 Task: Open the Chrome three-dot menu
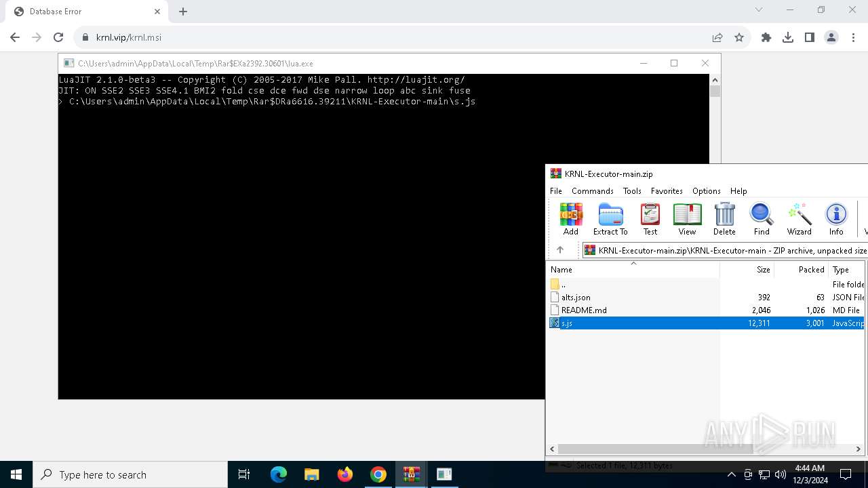853,37
